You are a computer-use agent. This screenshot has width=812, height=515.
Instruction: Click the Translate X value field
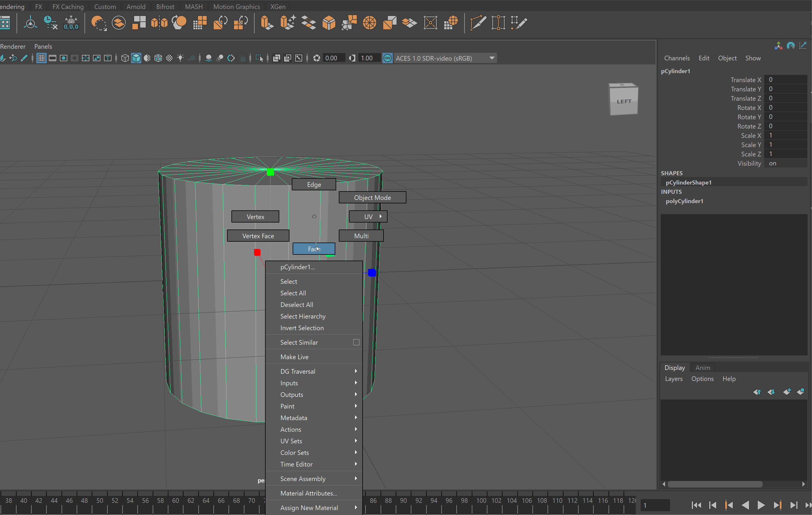click(785, 79)
